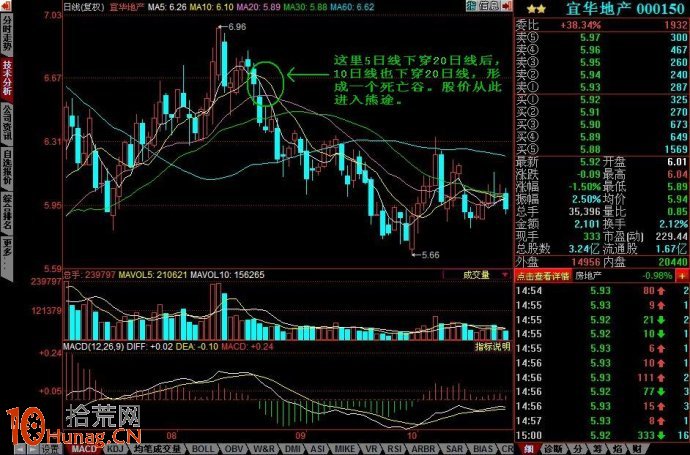Select the ARBR indicator tab
Viewport: 690px width, 455px height.
pyautogui.click(x=423, y=449)
